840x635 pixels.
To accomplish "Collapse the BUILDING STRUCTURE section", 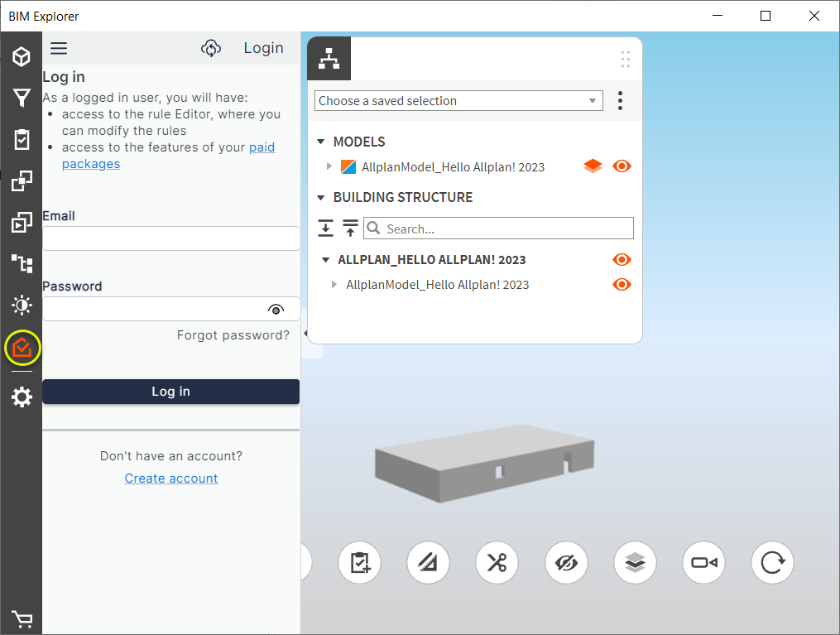I will pos(321,197).
